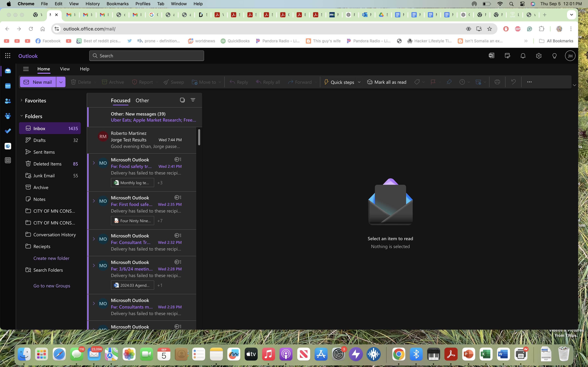Click the notifications bell icon
The width and height of the screenshot is (588, 367).
pyautogui.click(x=523, y=56)
